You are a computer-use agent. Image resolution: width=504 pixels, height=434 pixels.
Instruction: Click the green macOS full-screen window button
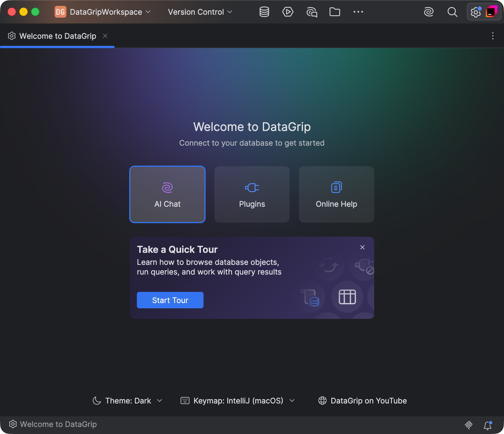(35, 12)
